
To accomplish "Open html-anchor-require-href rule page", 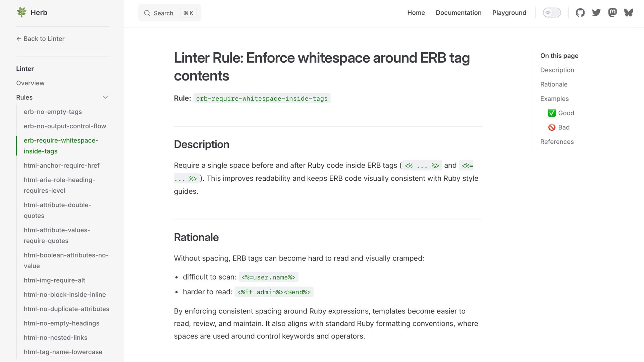I will point(61,166).
